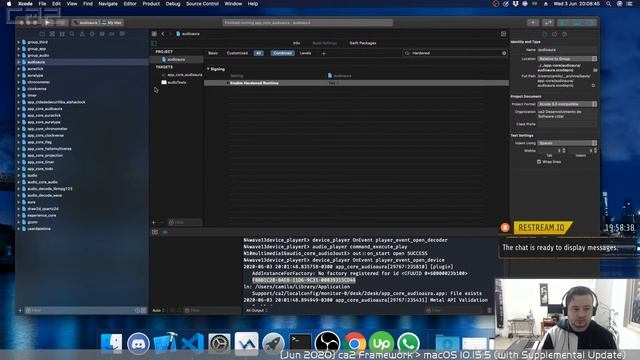This screenshot has width=640, height=360.
Task: Open the Test navigator icon
Action: pos(92,34)
